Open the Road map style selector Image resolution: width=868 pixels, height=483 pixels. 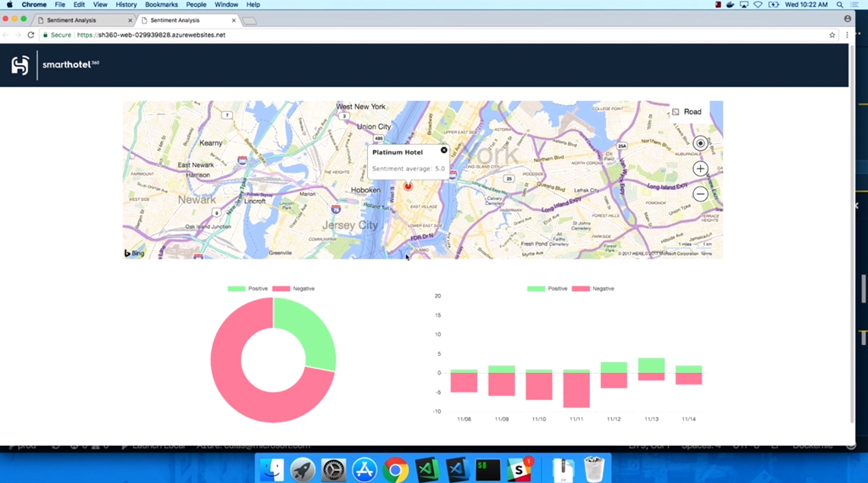point(687,112)
